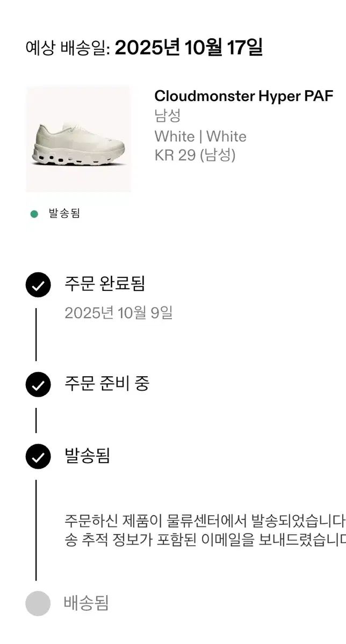Open the Cloudmonster Hyper PAF product title
Viewport: 346px width, 644px height.
(x=244, y=96)
